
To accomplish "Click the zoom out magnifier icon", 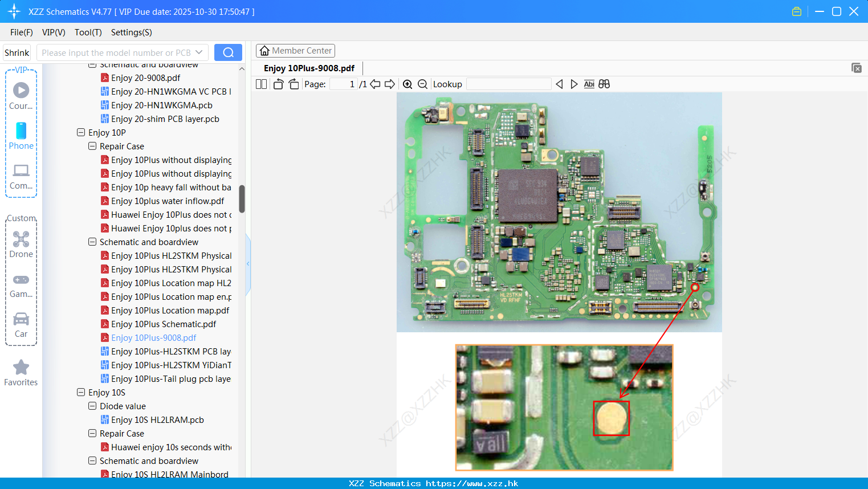I will [x=422, y=84].
